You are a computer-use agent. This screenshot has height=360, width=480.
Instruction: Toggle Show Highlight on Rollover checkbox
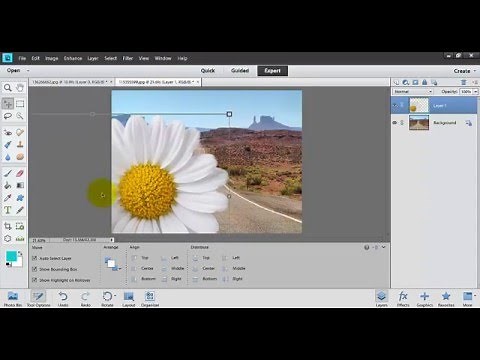(x=34, y=280)
